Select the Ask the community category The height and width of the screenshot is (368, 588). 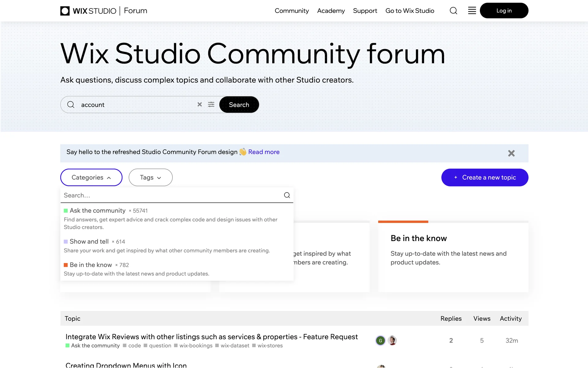pyautogui.click(x=97, y=211)
